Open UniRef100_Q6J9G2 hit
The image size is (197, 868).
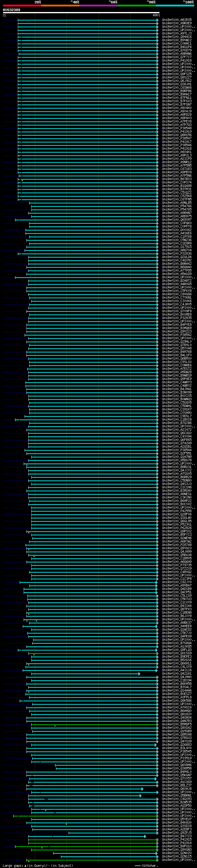[177, 81]
